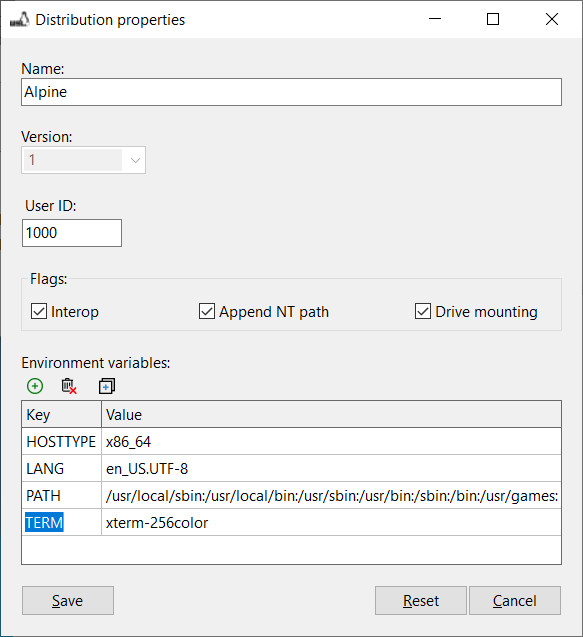Click the Value column header
Image resolution: width=583 pixels, height=637 pixels.
332,414
